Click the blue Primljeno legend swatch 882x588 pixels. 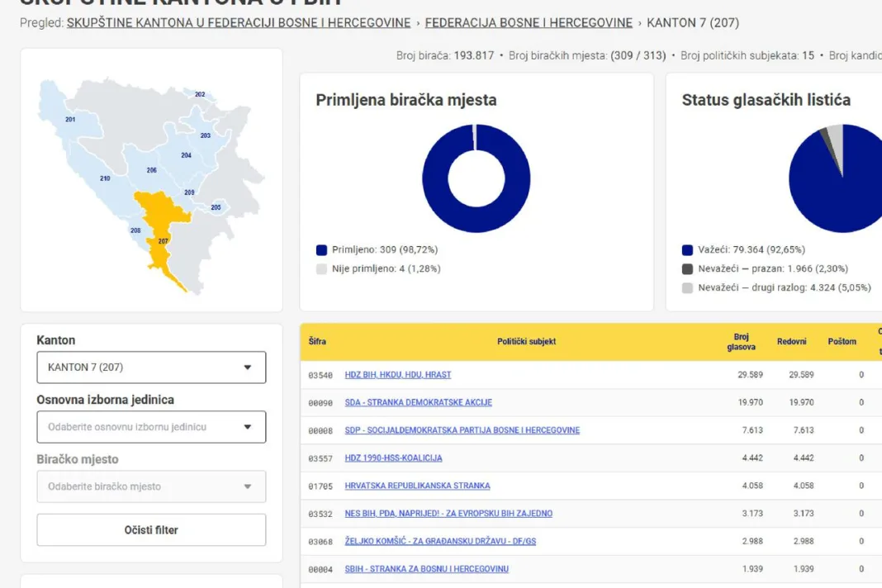point(322,250)
